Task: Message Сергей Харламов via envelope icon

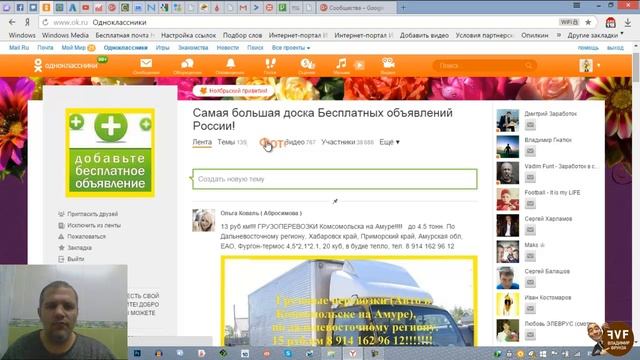Action: pyautogui.click(x=530, y=229)
